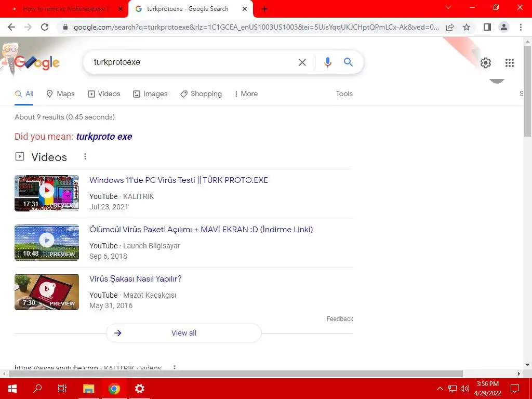Play the 17:31 video thumbnail
This screenshot has width=532, height=399.
(x=47, y=193)
